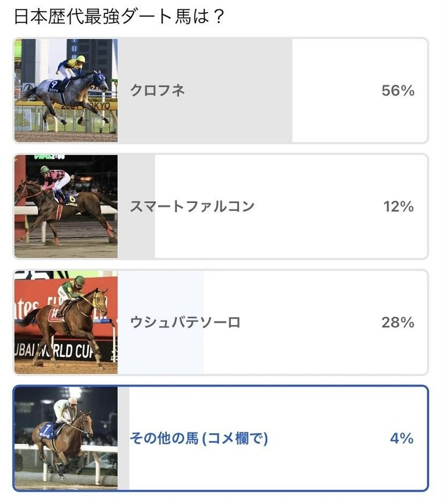This screenshot has width=442, height=504.
Task: Click the スマートファルコン horse photo thumbnail
Action: 66,206
